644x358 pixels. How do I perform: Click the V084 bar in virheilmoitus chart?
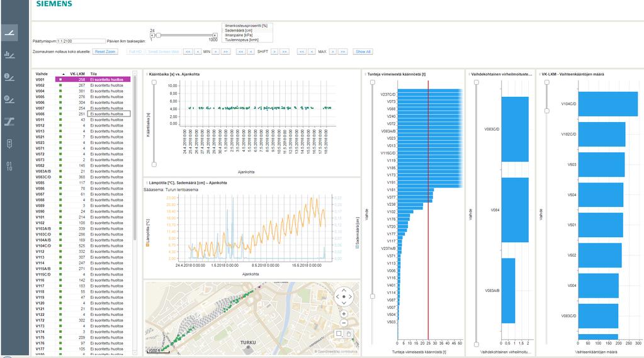tap(514, 210)
